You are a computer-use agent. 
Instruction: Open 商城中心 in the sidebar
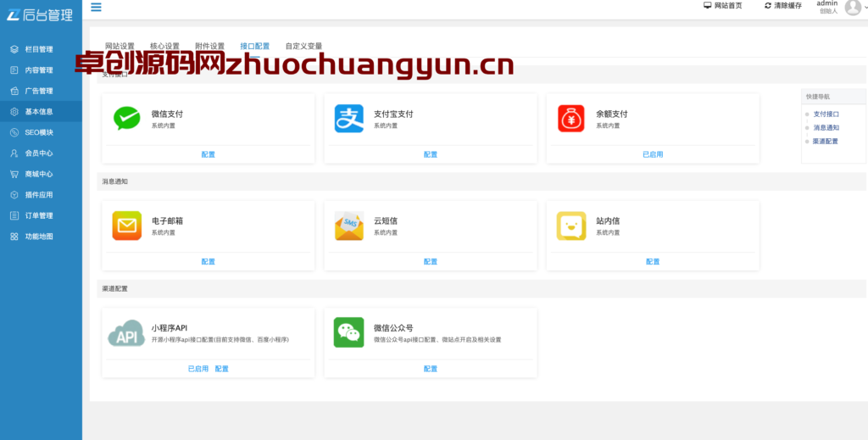click(41, 174)
